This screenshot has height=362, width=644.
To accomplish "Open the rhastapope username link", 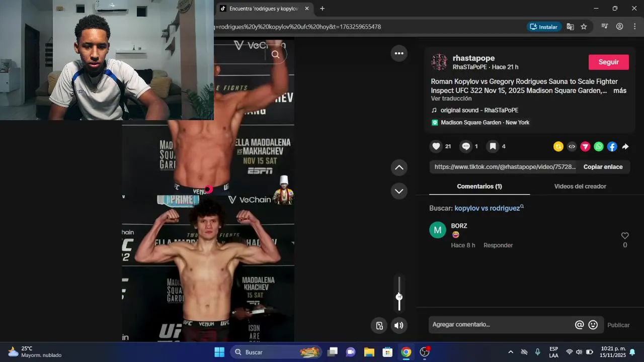I will (x=473, y=58).
